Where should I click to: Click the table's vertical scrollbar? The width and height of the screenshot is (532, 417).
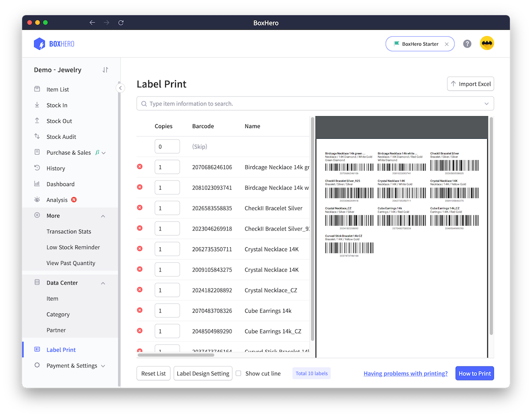(313, 228)
